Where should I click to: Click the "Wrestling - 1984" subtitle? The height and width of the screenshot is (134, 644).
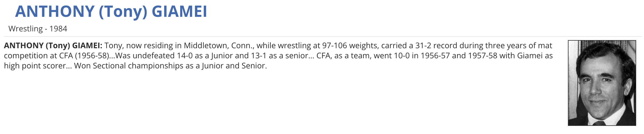tap(38, 29)
